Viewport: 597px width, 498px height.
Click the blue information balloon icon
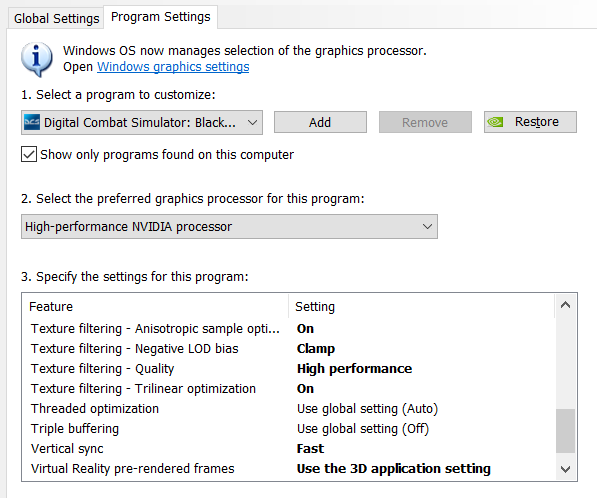click(x=36, y=59)
